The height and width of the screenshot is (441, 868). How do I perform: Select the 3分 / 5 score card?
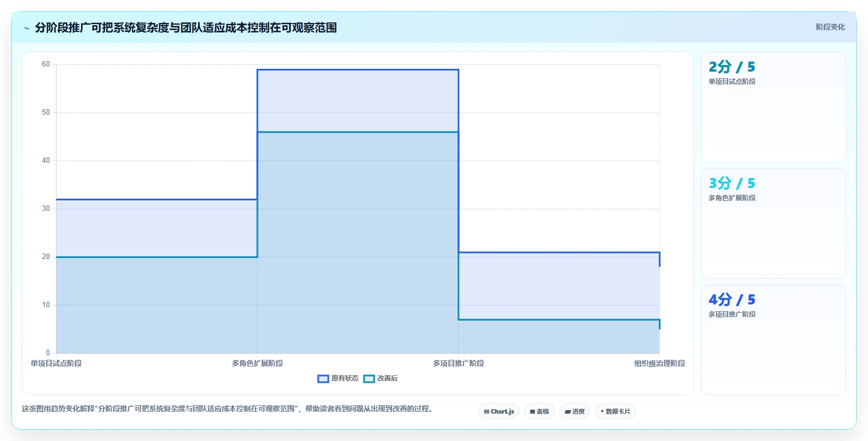773,223
